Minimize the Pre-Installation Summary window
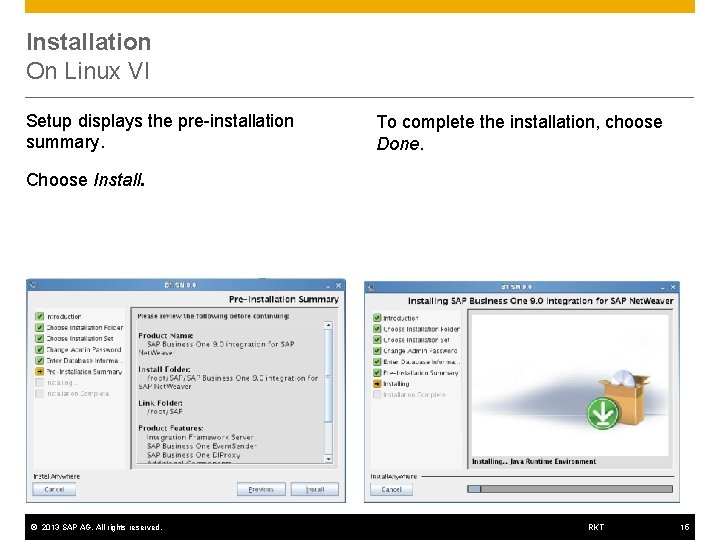The image size is (720, 540). pyautogui.click(x=328, y=286)
